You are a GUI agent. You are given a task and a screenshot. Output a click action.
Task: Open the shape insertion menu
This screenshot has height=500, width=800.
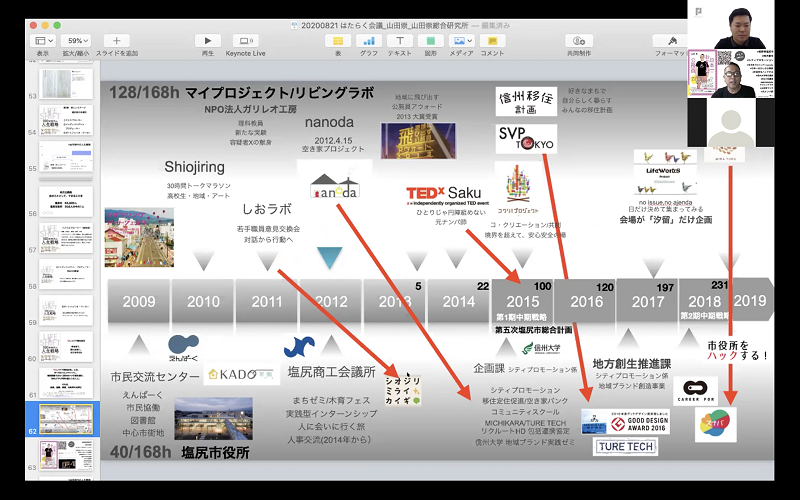[x=430, y=40]
